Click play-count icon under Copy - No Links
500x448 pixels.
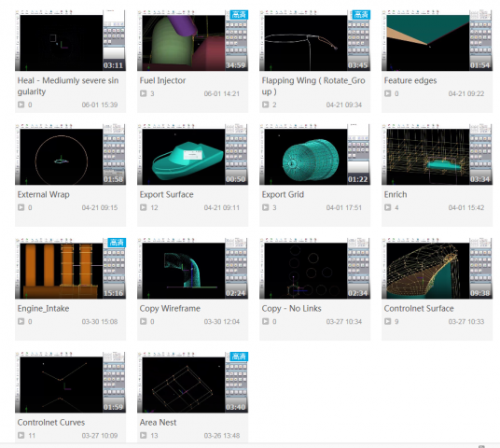265,321
